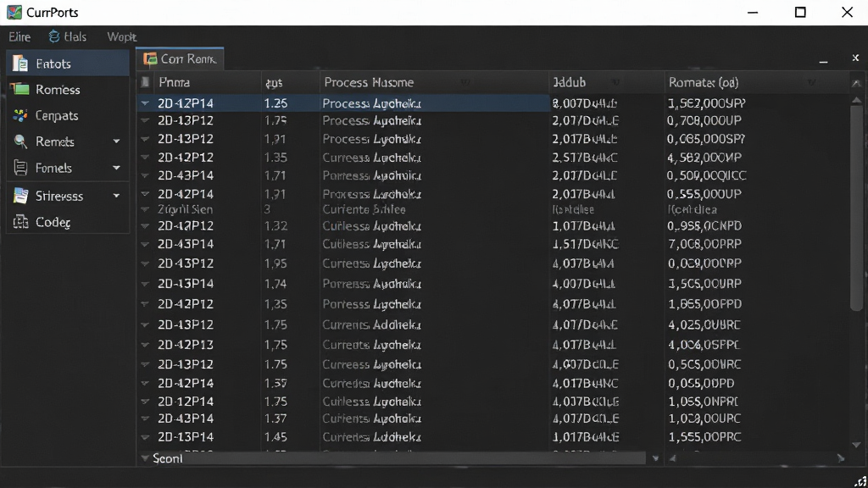Close the inner panel with X button
The image size is (868, 488).
click(855, 58)
